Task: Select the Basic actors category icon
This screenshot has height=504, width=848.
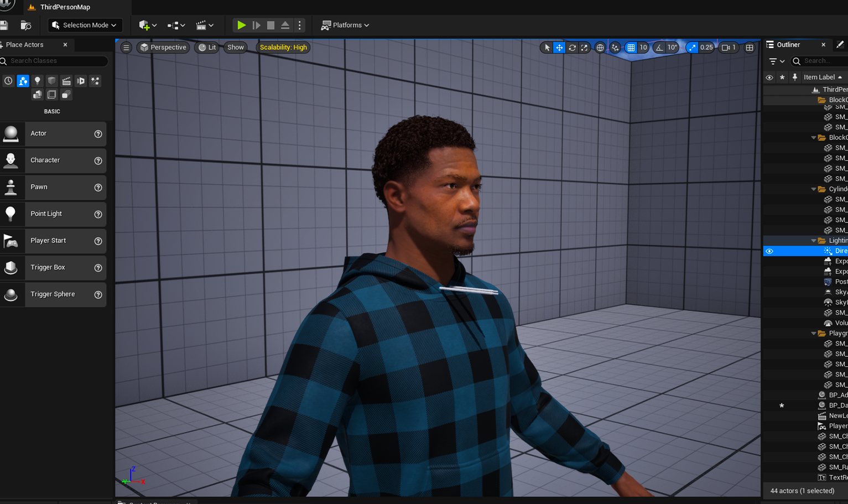Action: coord(23,81)
